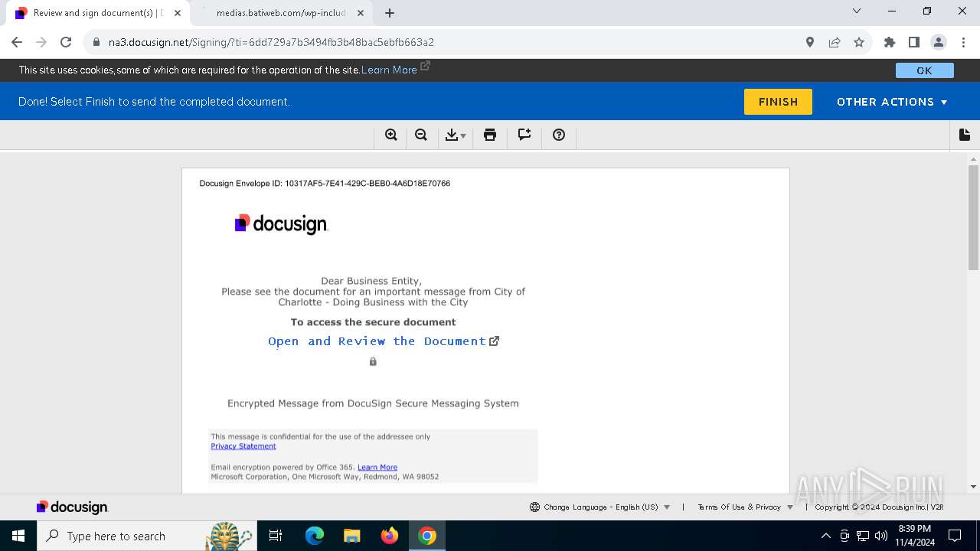Click the taskbar search box
The height and width of the screenshot is (551, 980).
point(145,536)
